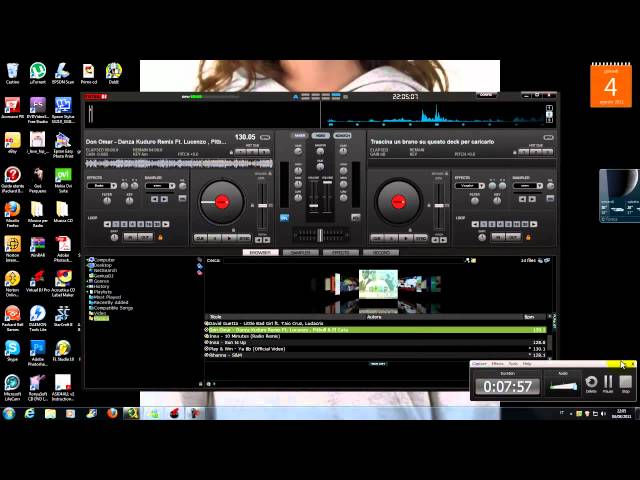The image size is (640, 480).
Task: Start playback on the right deck
Action: (406, 238)
